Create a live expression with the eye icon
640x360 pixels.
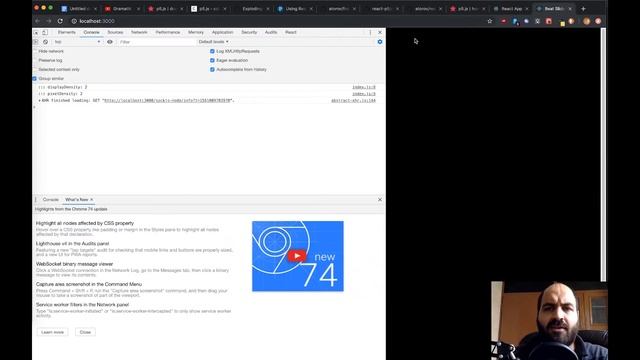[x=110, y=42]
